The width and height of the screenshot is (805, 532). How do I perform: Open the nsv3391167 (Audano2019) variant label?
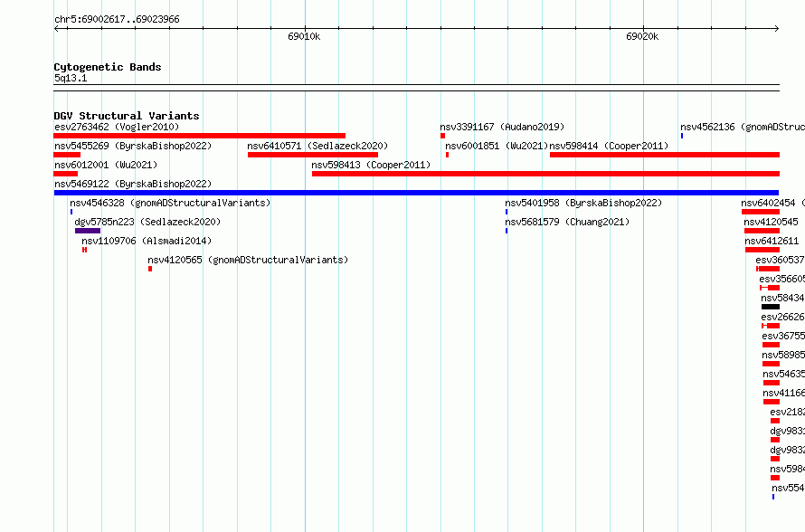pyautogui.click(x=502, y=127)
